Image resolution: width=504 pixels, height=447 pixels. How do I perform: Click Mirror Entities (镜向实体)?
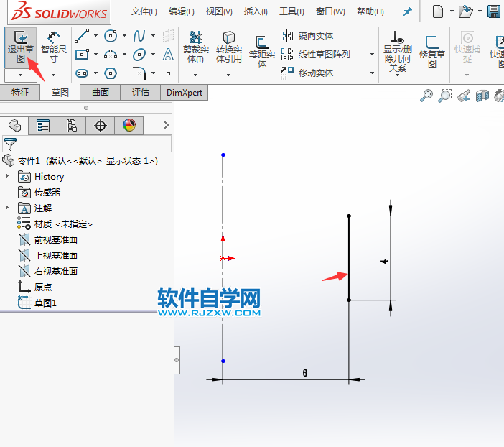[x=307, y=36]
